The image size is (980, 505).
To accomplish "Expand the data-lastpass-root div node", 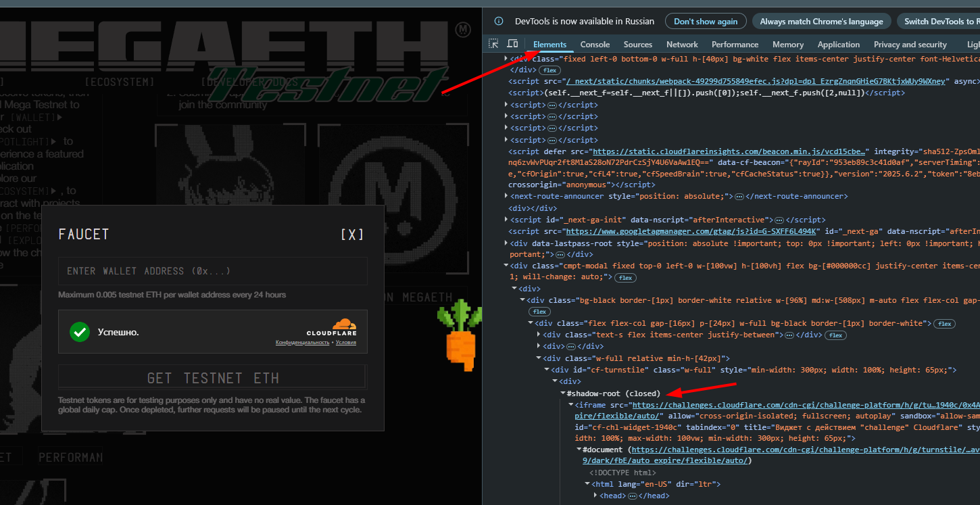I will coord(507,243).
